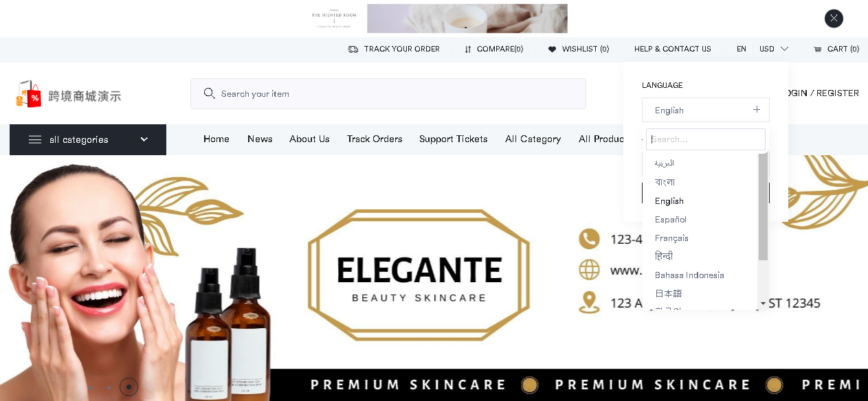Select the third carousel slide dot
Image resolution: width=868 pixels, height=401 pixels.
[129, 387]
